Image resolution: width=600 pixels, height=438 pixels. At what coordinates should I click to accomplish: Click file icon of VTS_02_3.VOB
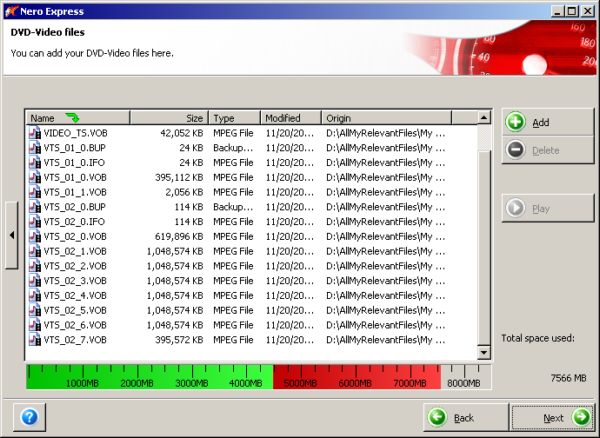point(35,281)
